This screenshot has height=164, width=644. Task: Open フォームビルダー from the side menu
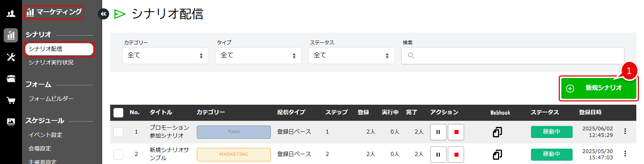click(x=51, y=99)
